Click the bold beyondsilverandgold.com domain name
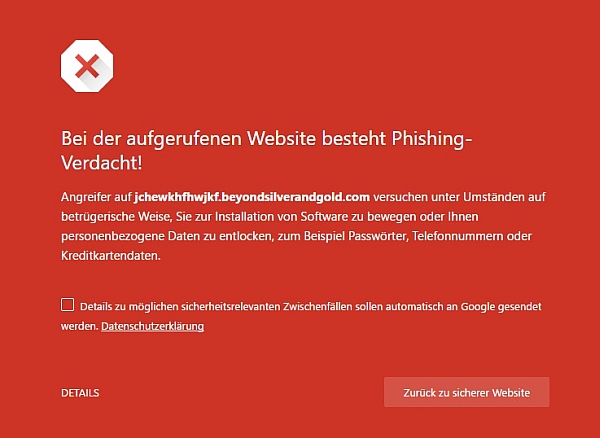This screenshot has height=438, width=600. pyautogui.click(x=252, y=197)
